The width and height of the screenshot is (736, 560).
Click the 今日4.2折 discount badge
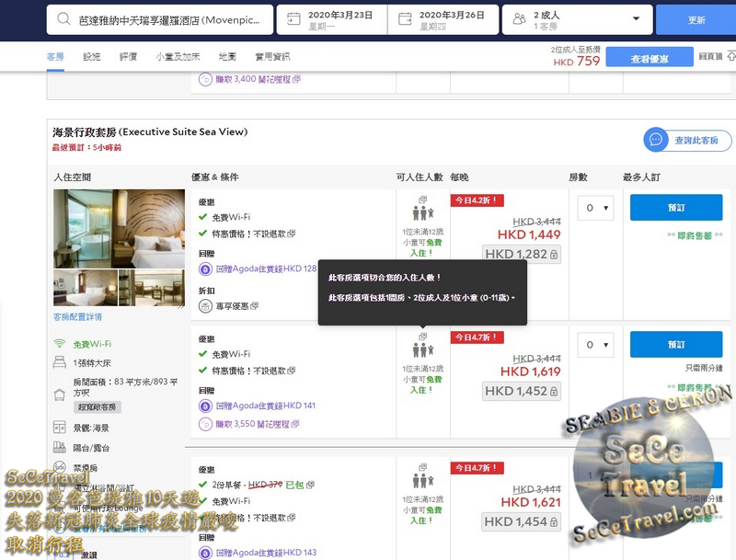coord(477,200)
